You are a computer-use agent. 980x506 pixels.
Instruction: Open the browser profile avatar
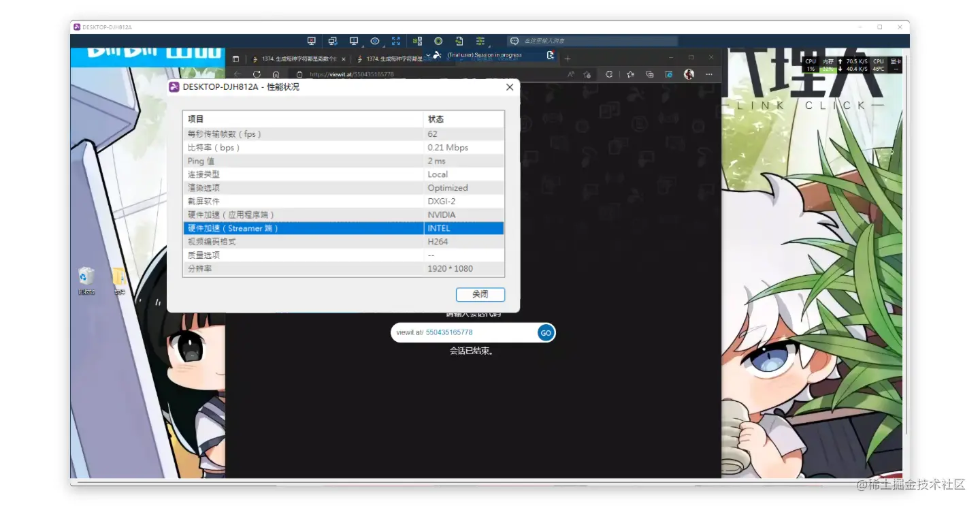click(689, 74)
